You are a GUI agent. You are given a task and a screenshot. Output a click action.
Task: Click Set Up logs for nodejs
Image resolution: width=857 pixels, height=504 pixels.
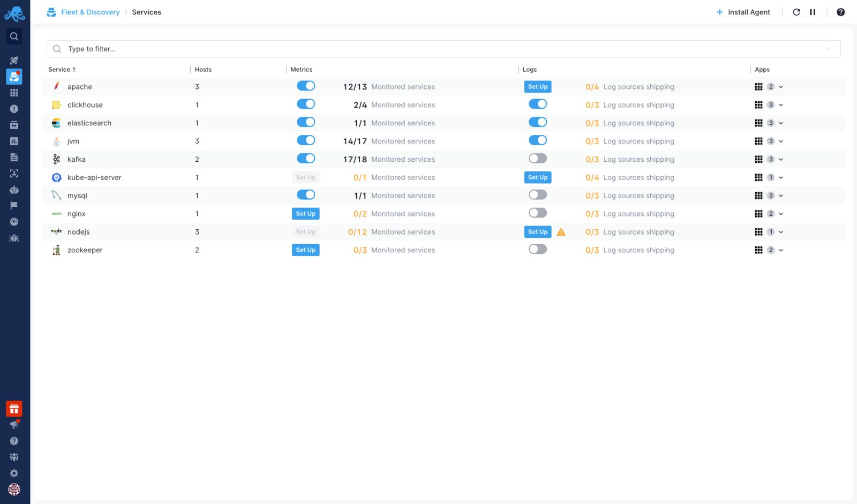tap(538, 232)
